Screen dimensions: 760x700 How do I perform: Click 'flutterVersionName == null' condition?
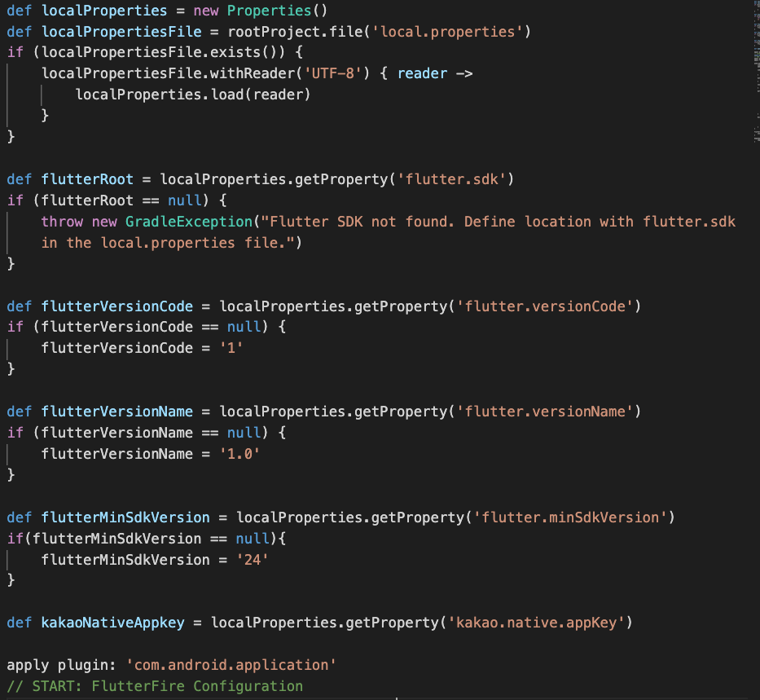(x=151, y=433)
